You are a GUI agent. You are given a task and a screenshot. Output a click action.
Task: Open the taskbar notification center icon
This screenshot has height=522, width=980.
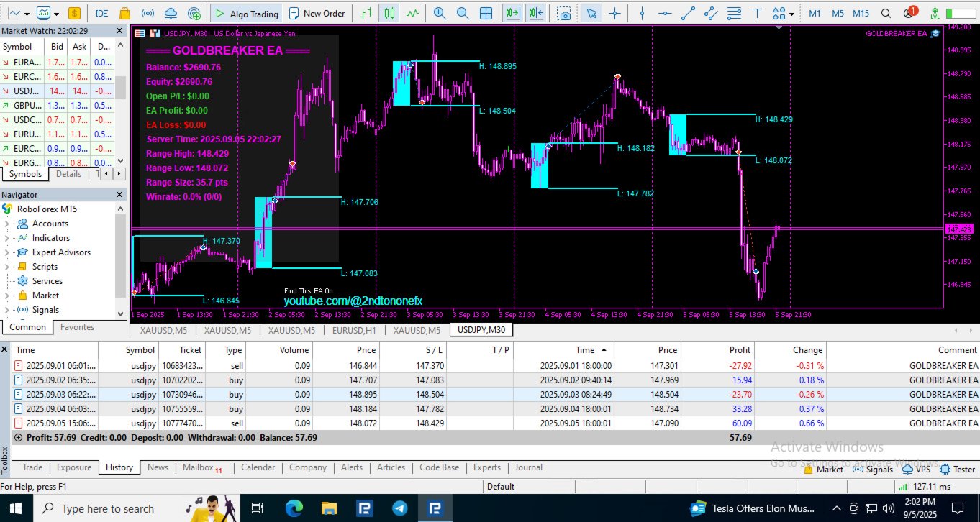click(957, 508)
